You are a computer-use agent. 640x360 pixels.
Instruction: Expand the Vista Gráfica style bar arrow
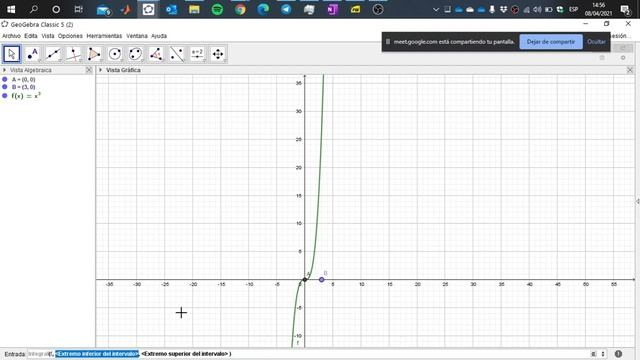[x=100, y=70]
